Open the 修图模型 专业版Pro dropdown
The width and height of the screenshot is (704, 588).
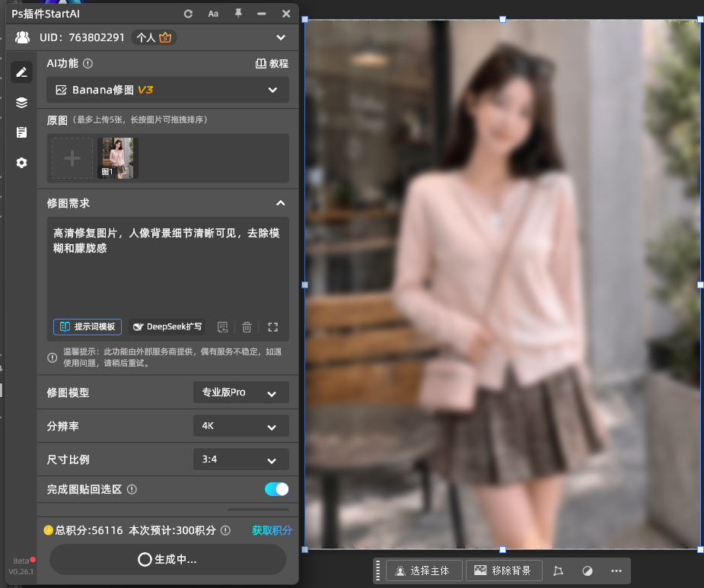[241, 393]
